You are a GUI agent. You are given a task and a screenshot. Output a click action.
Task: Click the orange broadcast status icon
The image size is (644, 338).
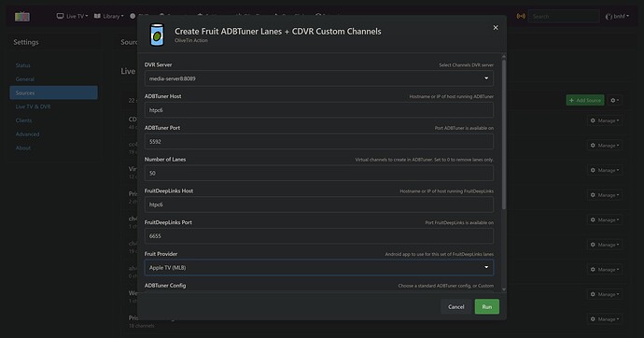tap(521, 16)
